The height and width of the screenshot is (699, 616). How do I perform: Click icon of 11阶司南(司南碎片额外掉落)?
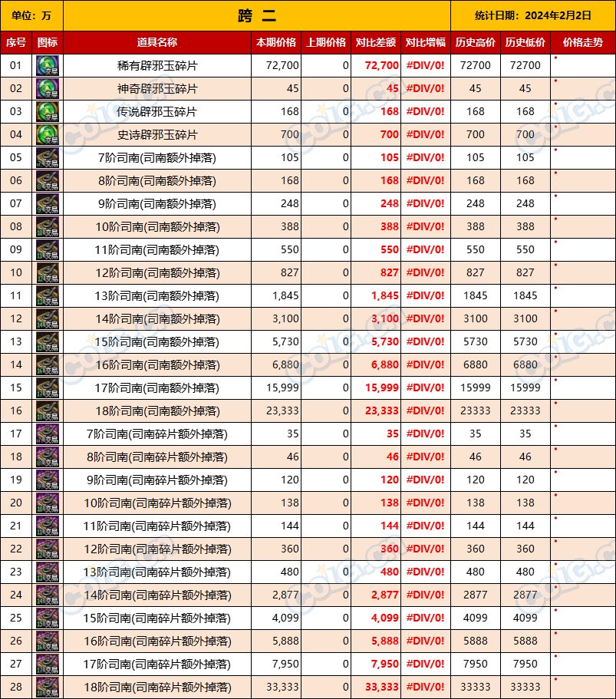[48, 526]
